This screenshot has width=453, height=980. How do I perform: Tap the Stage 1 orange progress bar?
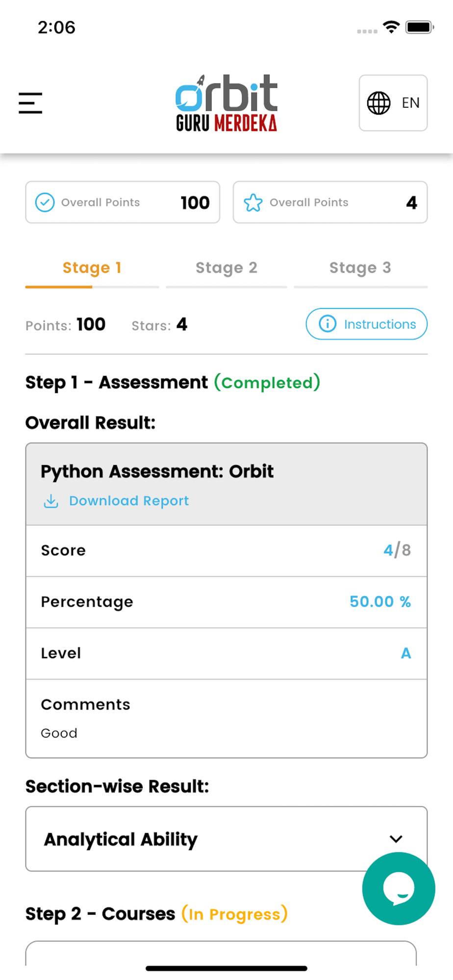click(x=59, y=287)
